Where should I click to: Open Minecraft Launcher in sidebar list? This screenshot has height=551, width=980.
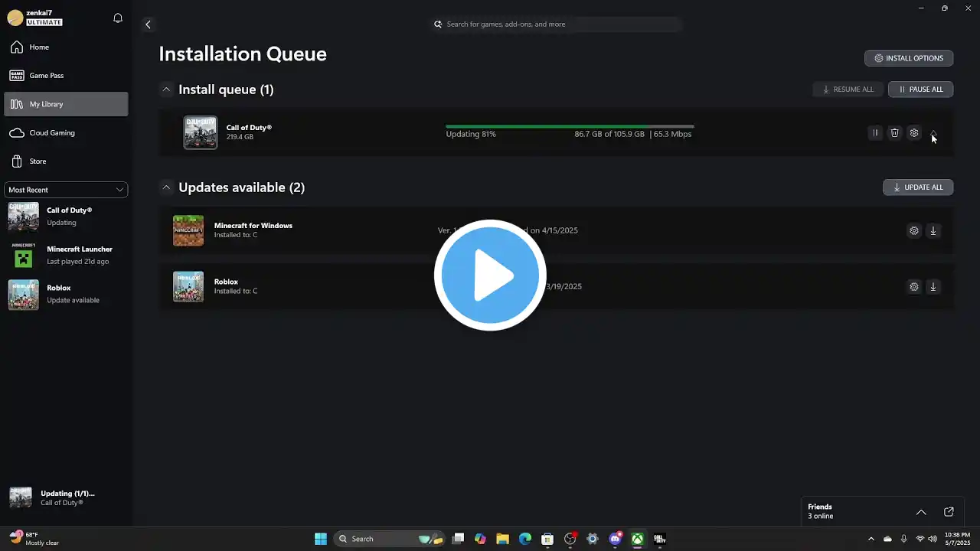(x=66, y=256)
